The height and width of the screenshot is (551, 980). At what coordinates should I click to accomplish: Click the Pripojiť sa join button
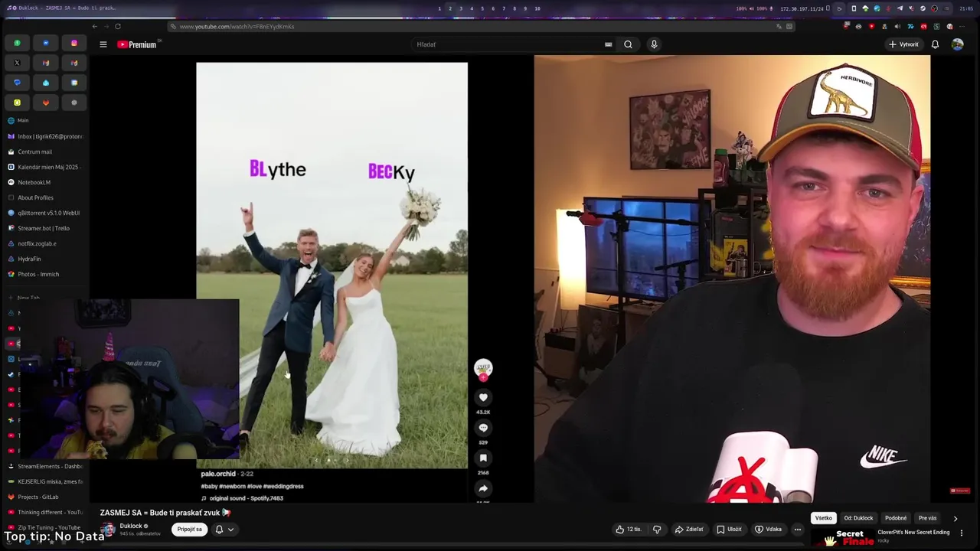(x=190, y=529)
